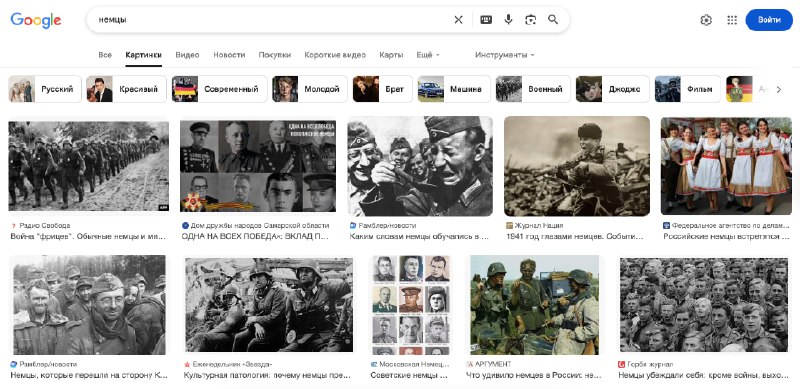Screen dimensions: 800x389
Task: Select the Молодой filter chip
Action: pos(310,89)
